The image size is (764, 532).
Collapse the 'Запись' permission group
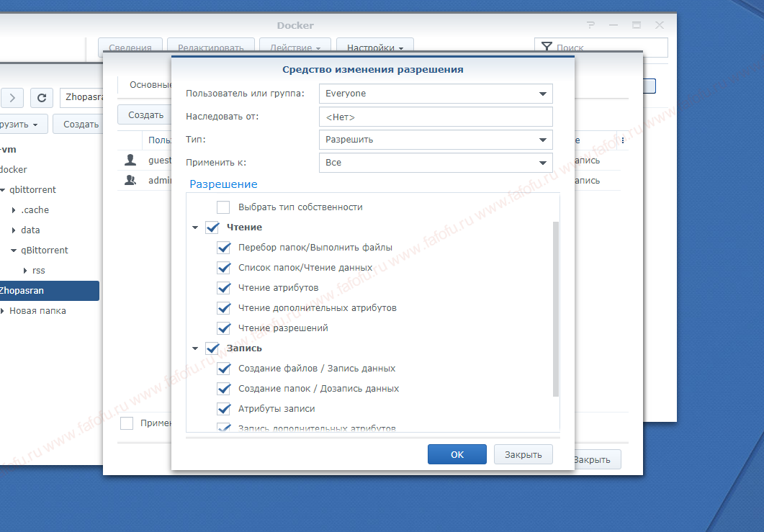tap(195, 348)
